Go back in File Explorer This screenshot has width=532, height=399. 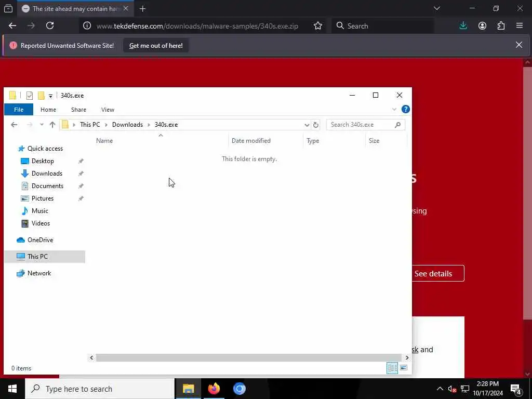click(14, 125)
